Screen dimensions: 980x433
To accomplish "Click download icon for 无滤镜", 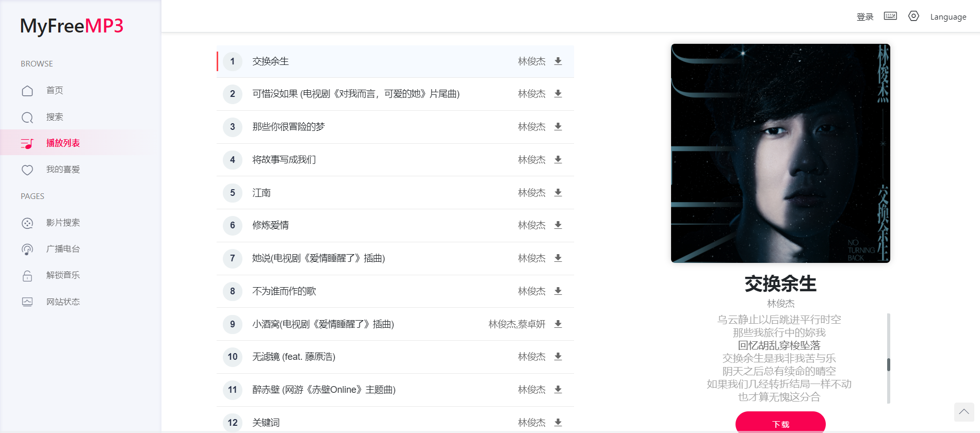I will click(558, 357).
